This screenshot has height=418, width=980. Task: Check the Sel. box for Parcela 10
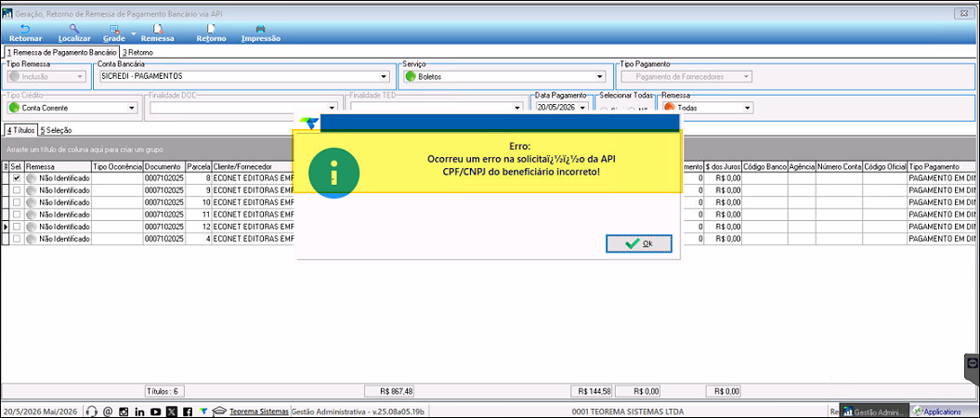pyautogui.click(x=16, y=202)
